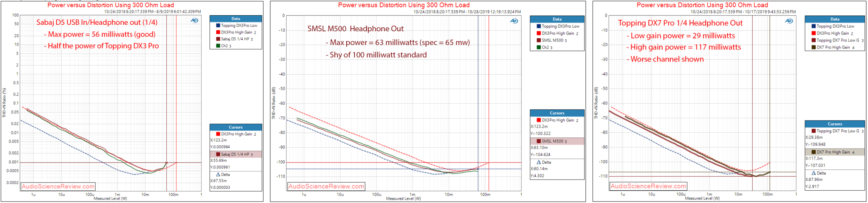Click the timestamp ending '10/17/2019 9:43:53.256 PM'
The image size is (868, 203).
click(x=743, y=12)
